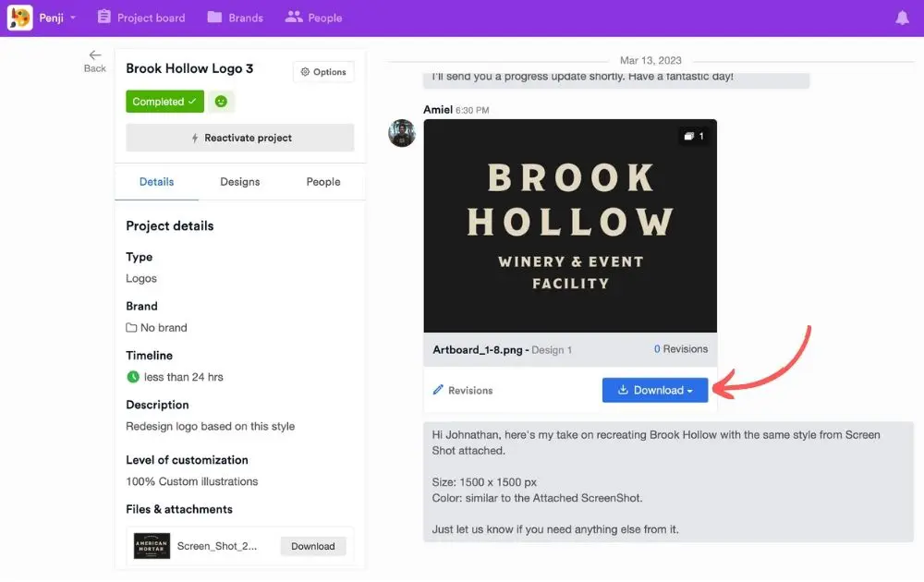Open the Brands menu
This screenshot has height=582, width=924.
[x=235, y=18]
